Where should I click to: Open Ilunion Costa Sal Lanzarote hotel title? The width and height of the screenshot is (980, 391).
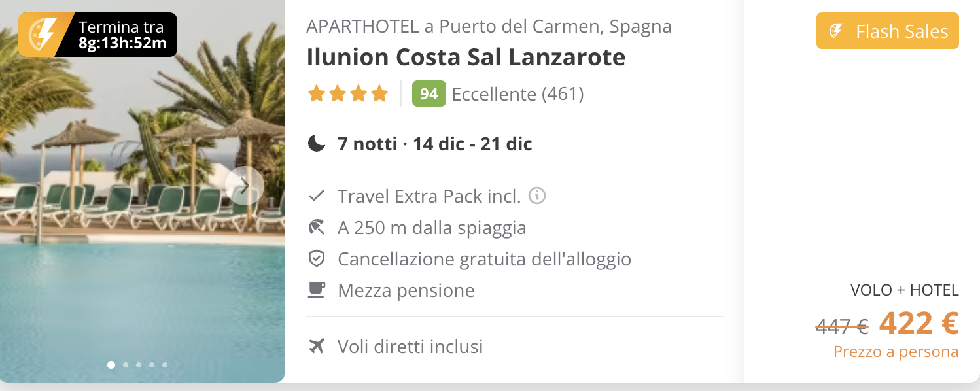pyautogui.click(x=466, y=58)
